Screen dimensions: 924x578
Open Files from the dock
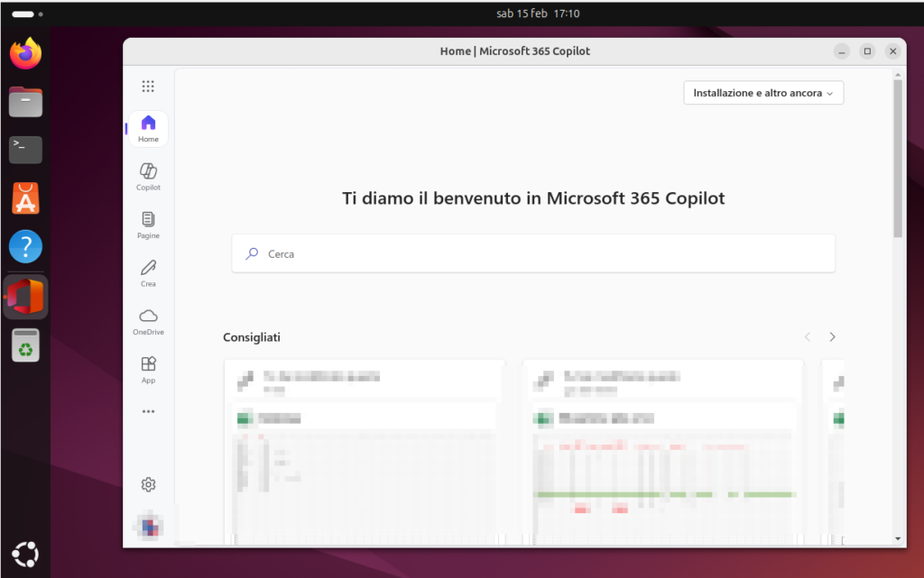(25, 102)
